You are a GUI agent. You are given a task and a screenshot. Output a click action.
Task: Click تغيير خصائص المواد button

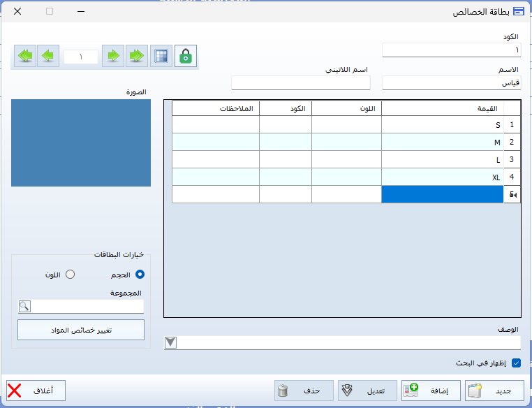point(81,330)
